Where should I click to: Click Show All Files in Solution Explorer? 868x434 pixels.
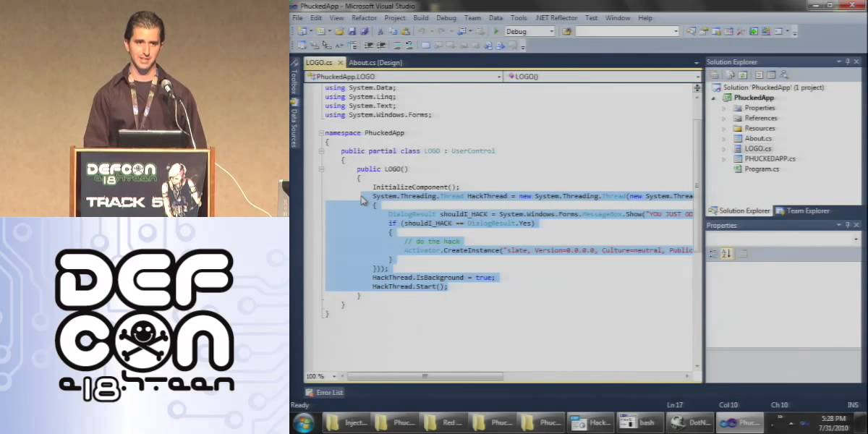[731, 75]
